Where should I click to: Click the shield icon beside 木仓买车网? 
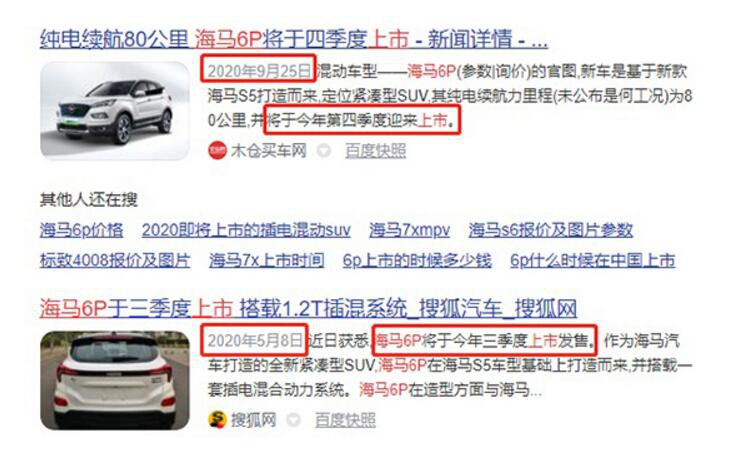(324, 151)
